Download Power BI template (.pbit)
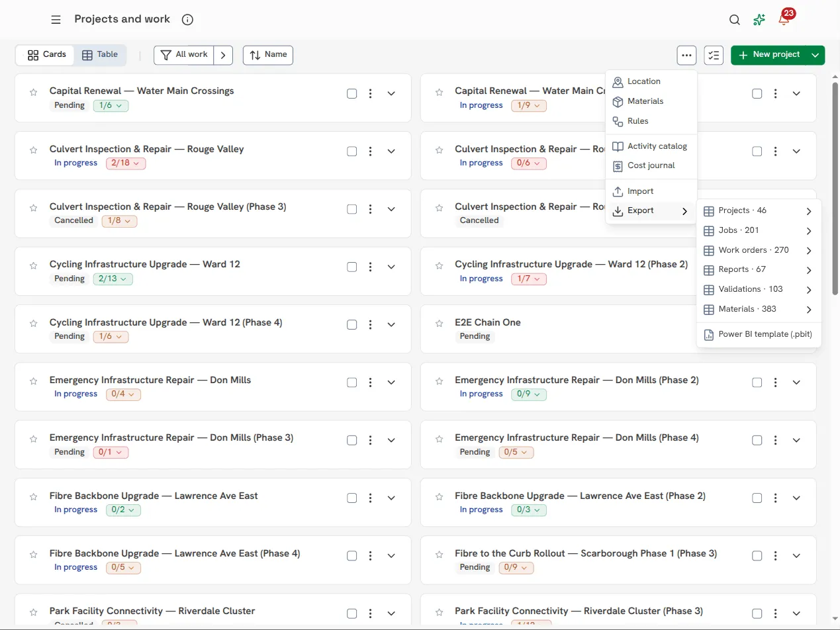Image resolution: width=840 pixels, height=630 pixels. click(x=759, y=335)
